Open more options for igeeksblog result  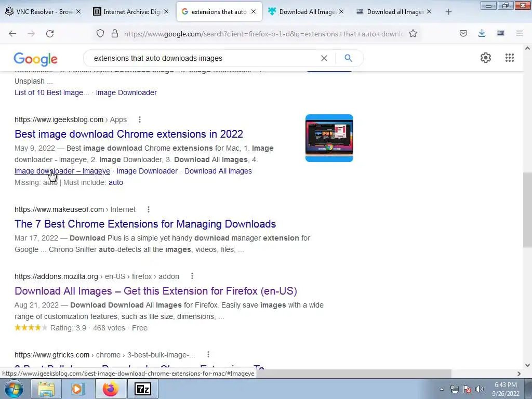click(139, 119)
